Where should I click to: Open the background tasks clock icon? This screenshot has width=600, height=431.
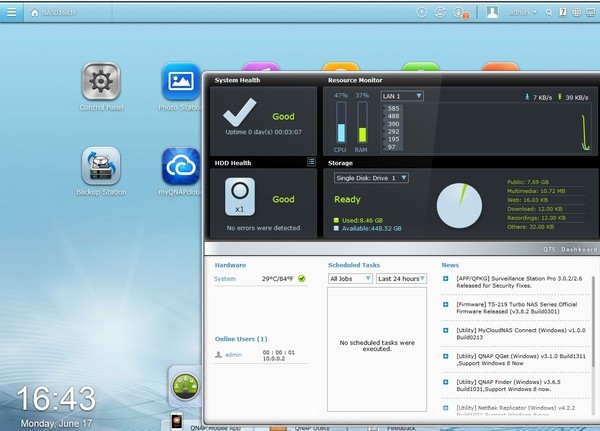pyautogui.click(x=422, y=13)
